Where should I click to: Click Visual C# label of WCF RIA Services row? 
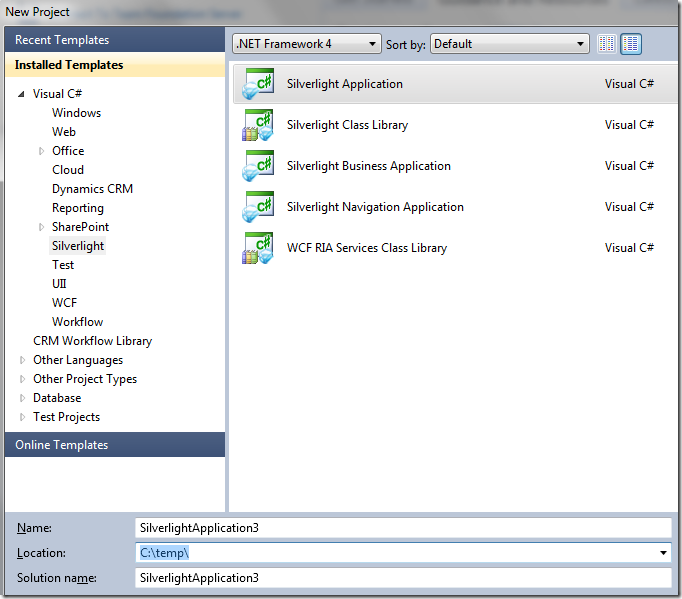click(629, 248)
